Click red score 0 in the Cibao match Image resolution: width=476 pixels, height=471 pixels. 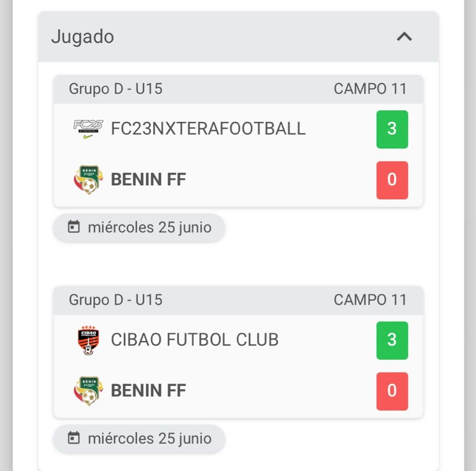click(x=392, y=391)
